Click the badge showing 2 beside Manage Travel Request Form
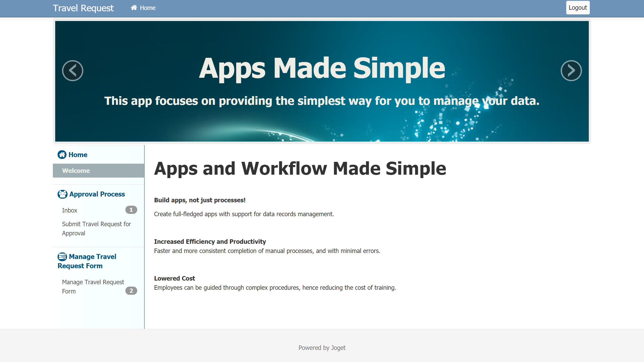 [131, 291]
